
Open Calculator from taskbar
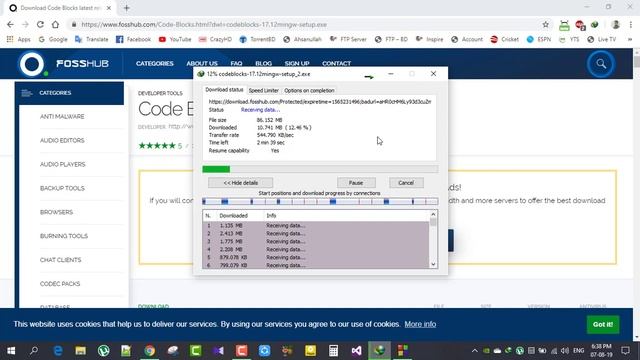[x=333, y=351]
